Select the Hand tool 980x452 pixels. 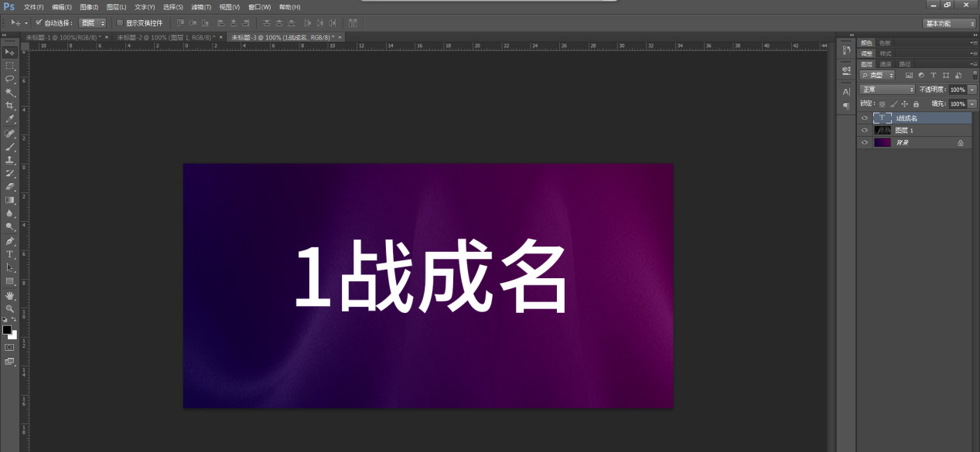tap(10, 295)
